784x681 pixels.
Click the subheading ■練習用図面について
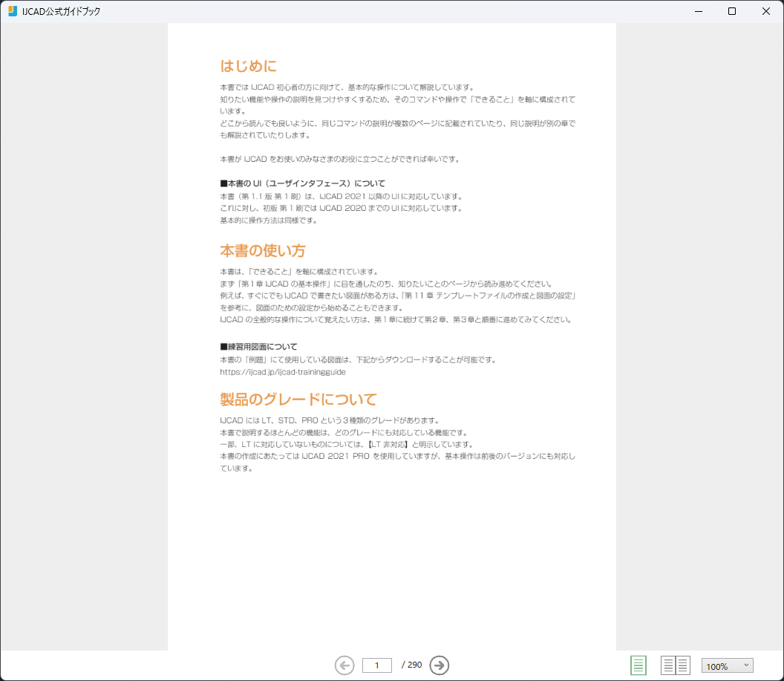point(258,347)
